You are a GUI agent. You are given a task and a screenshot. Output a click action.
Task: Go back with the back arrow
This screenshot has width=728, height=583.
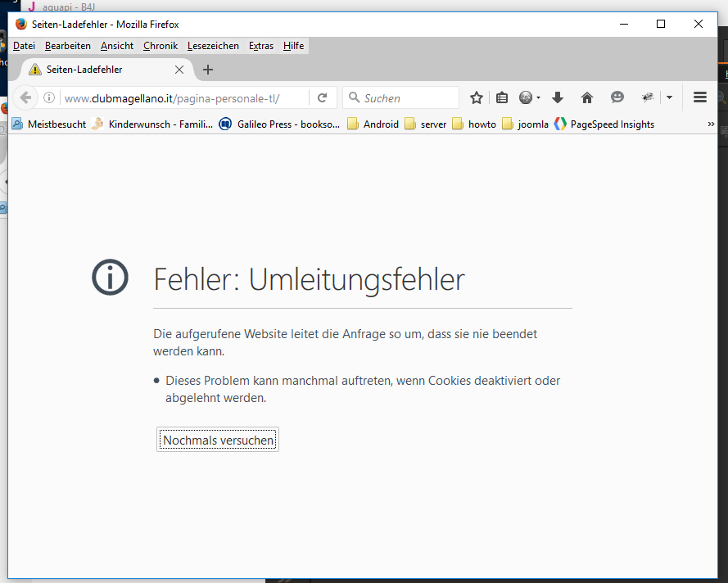[25, 98]
